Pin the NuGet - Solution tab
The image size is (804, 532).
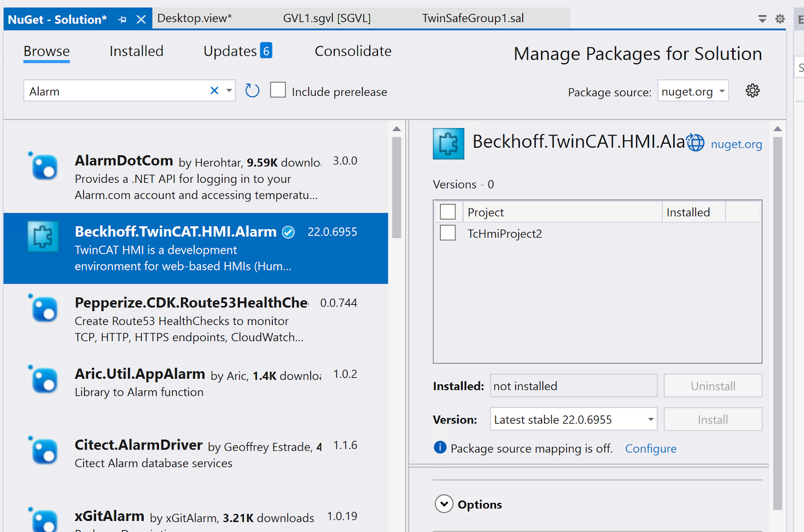pos(122,20)
